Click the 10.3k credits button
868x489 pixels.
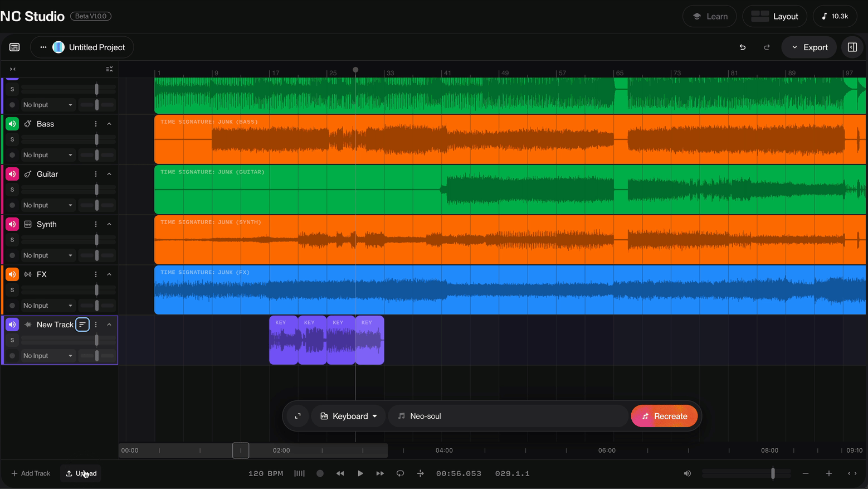(x=835, y=16)
